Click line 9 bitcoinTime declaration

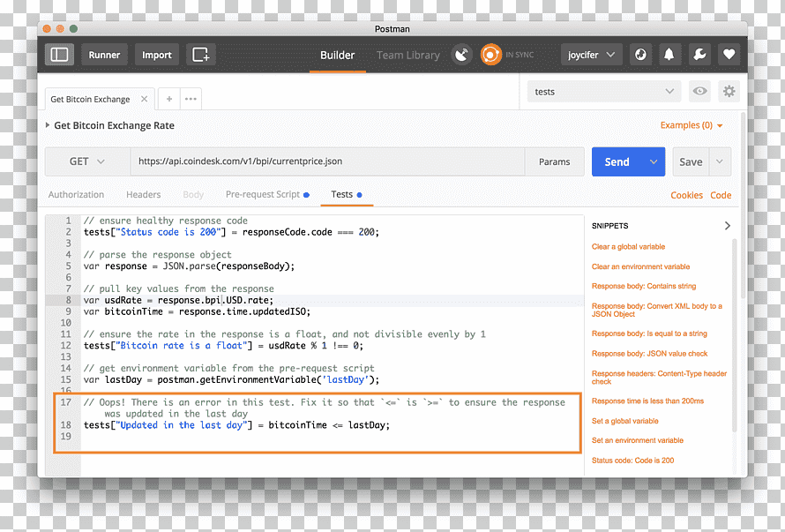tap(197, 311)
